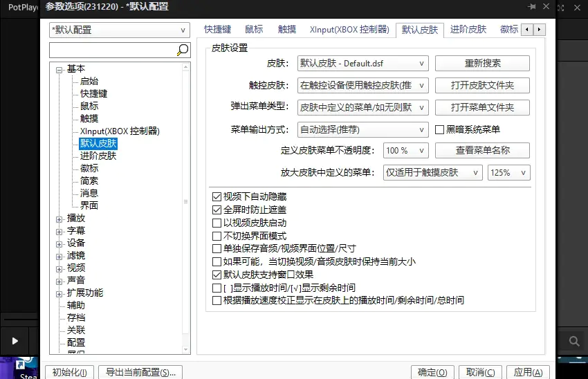The width and height of the screenshot is (588, 379).
Task: Open 100 % opacity dropdown
Action: (x=406, y=150)
